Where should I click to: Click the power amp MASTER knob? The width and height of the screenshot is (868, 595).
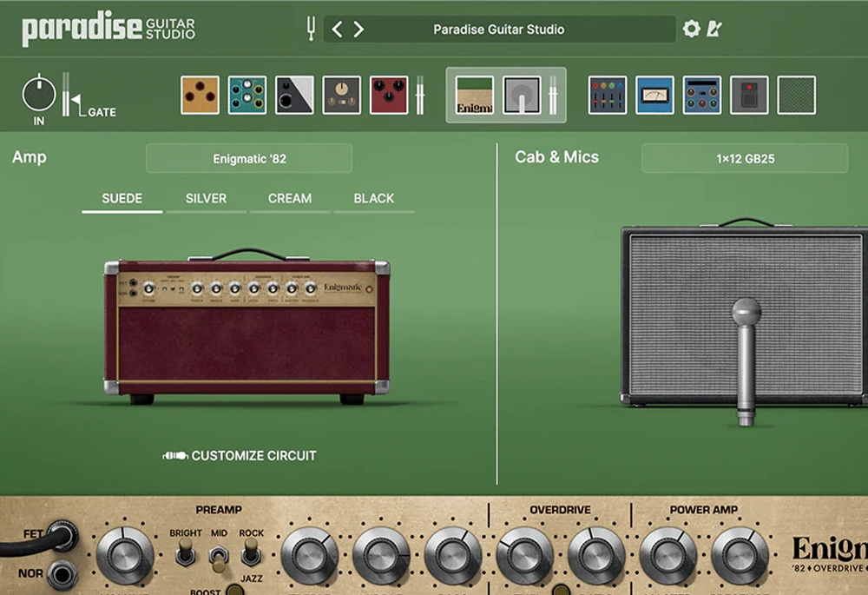667,556
